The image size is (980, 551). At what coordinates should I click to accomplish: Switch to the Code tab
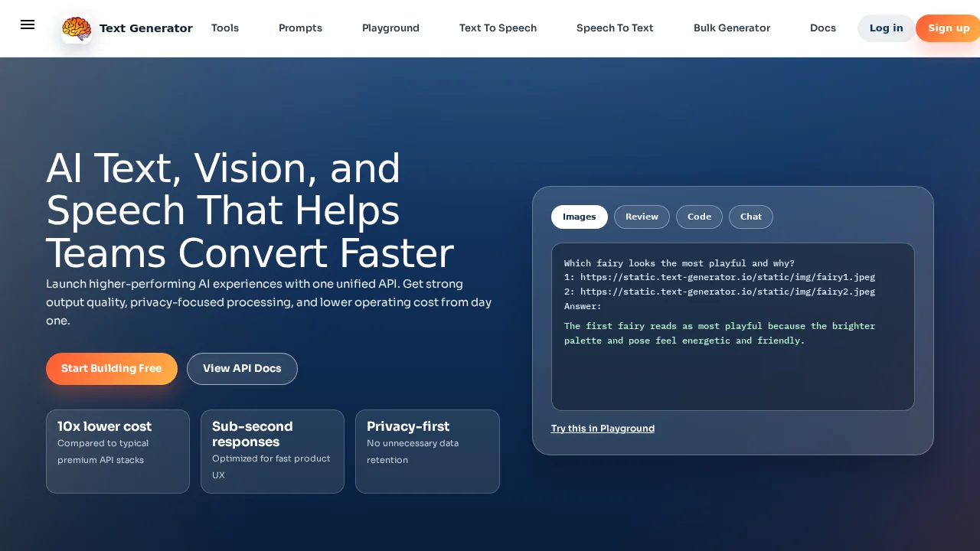click(x=699, y=217)
